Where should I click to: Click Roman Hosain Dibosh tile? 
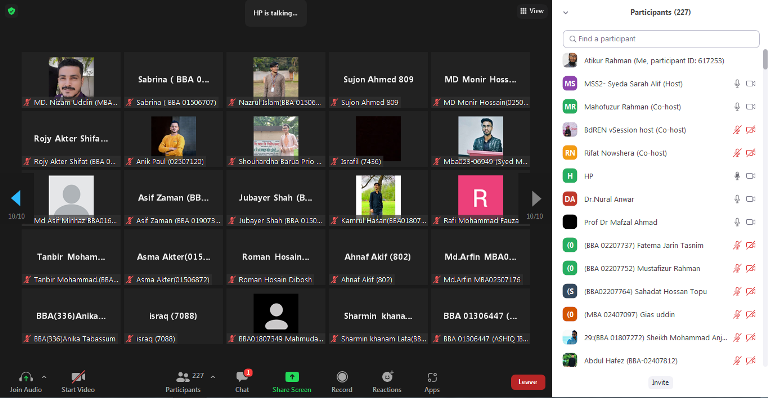tap(276, 257)
